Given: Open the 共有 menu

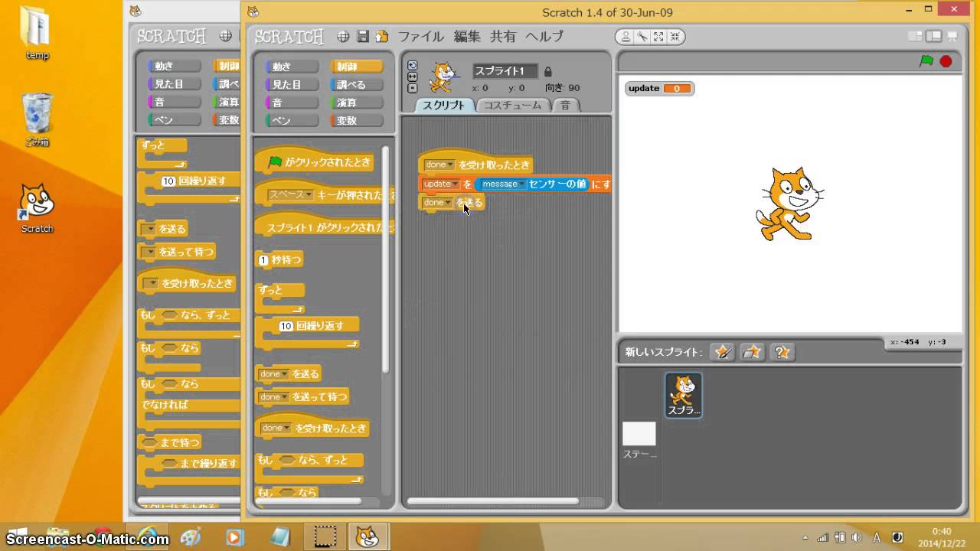Looking at the screenshot, I should pos(503,36).
